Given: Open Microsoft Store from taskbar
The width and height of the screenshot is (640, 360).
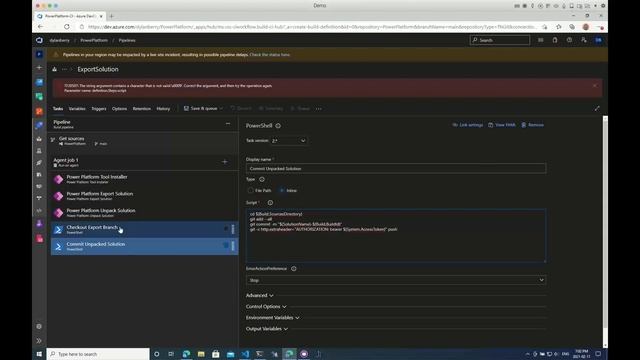Looking at the screenshot, I should tap(216, 354).
